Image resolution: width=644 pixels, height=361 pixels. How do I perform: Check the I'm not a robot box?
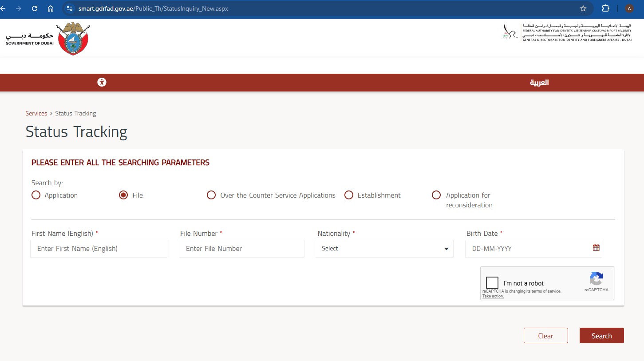492,283
